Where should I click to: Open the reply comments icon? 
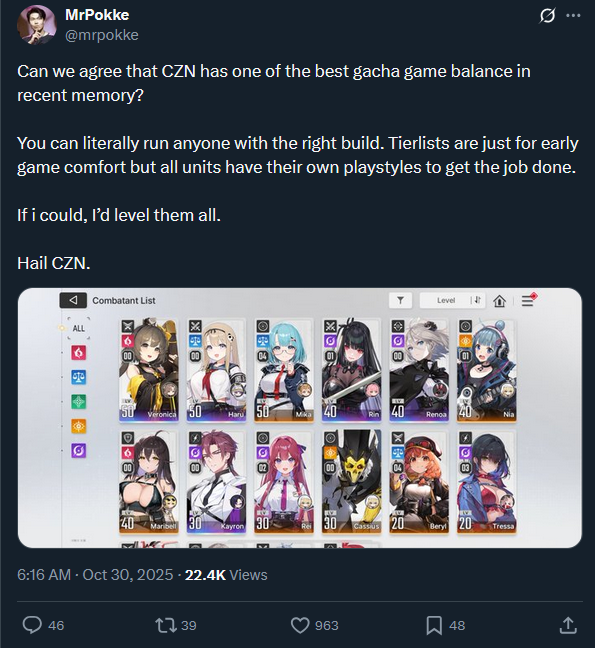32,625
